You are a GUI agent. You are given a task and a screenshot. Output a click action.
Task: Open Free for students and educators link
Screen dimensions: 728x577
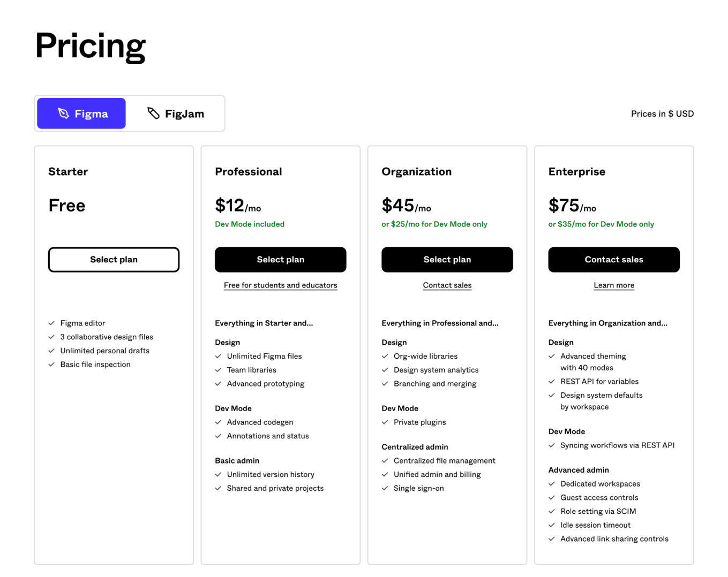point(281,285)
